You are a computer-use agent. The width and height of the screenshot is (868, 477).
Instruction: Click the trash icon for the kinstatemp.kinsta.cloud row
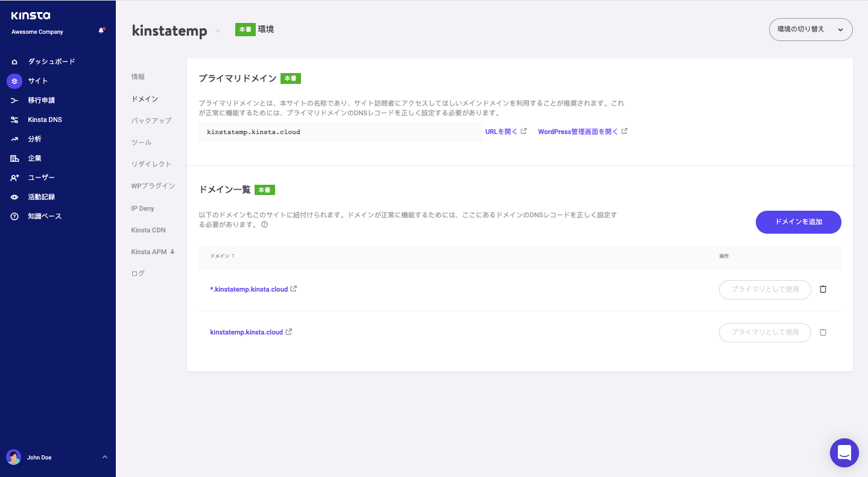(x=823, y=332)
